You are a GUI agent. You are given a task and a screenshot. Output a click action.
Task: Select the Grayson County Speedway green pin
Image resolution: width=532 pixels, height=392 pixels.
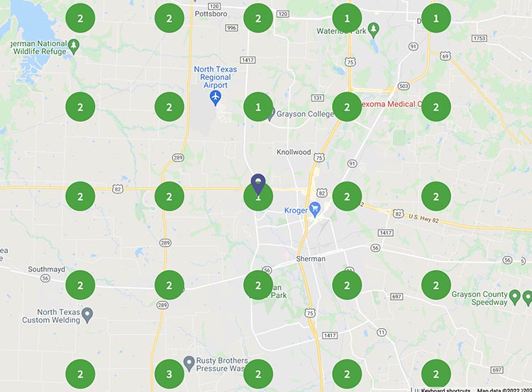point(515,298)
